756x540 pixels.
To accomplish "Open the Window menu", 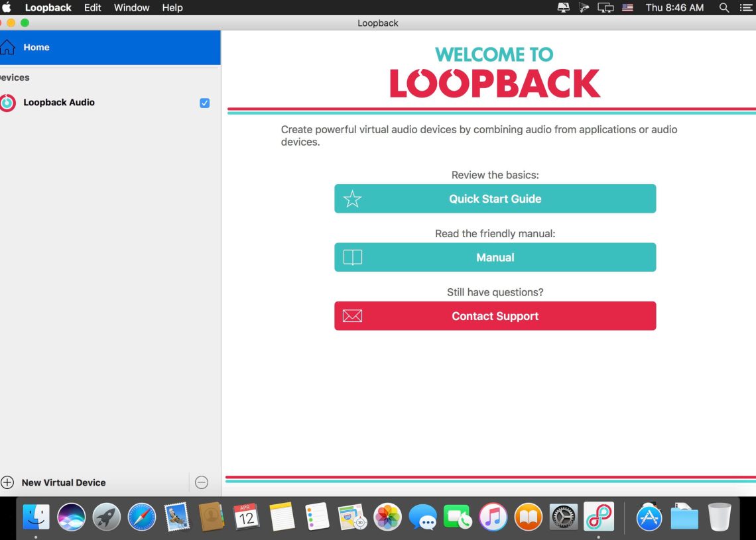I will (131, 7).
